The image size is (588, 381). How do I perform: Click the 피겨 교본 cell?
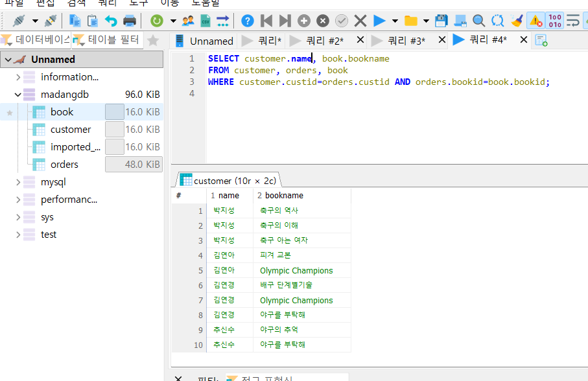302,255
